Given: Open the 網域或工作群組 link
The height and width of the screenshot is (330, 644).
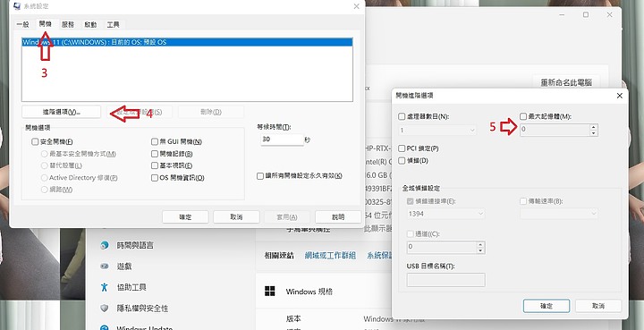Looking at the screenshot, I should (330, 255).
